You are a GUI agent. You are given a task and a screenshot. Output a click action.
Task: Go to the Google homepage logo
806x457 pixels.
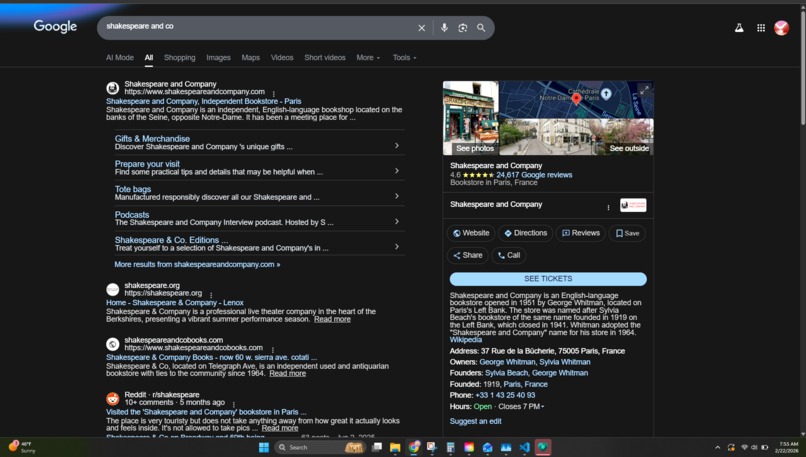(55, 26)
